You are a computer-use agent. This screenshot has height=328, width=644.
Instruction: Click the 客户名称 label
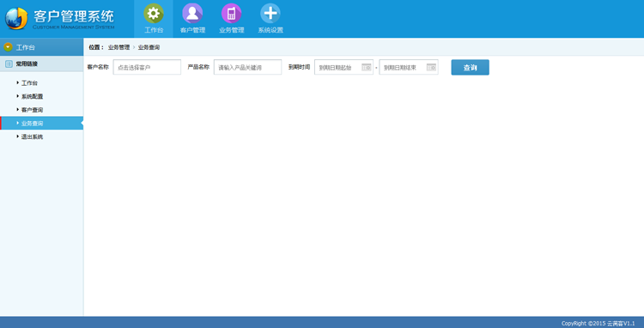pos(98,67)
